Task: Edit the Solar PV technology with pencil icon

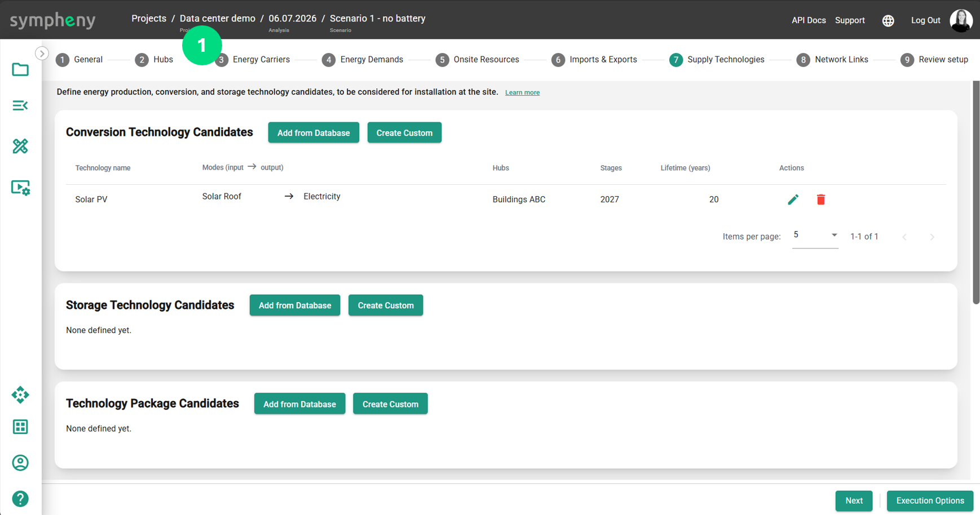Action: 793,199
